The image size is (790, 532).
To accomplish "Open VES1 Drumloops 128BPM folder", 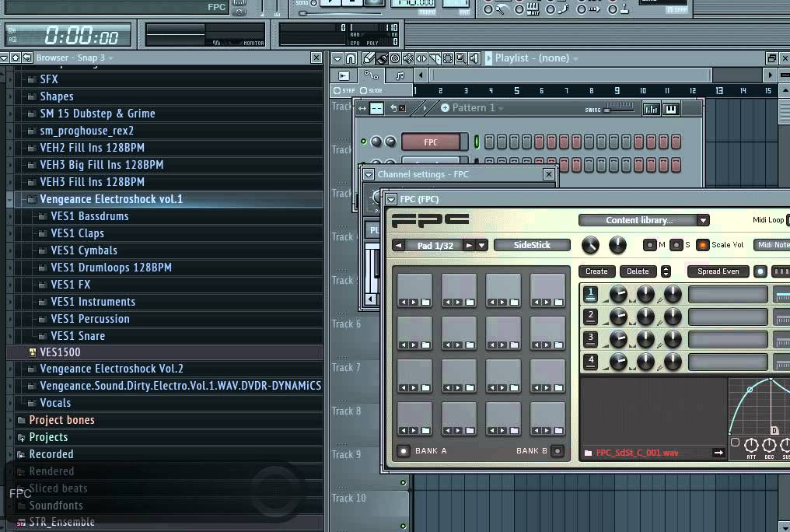I will pyautogui.click(x=111, y=268).
